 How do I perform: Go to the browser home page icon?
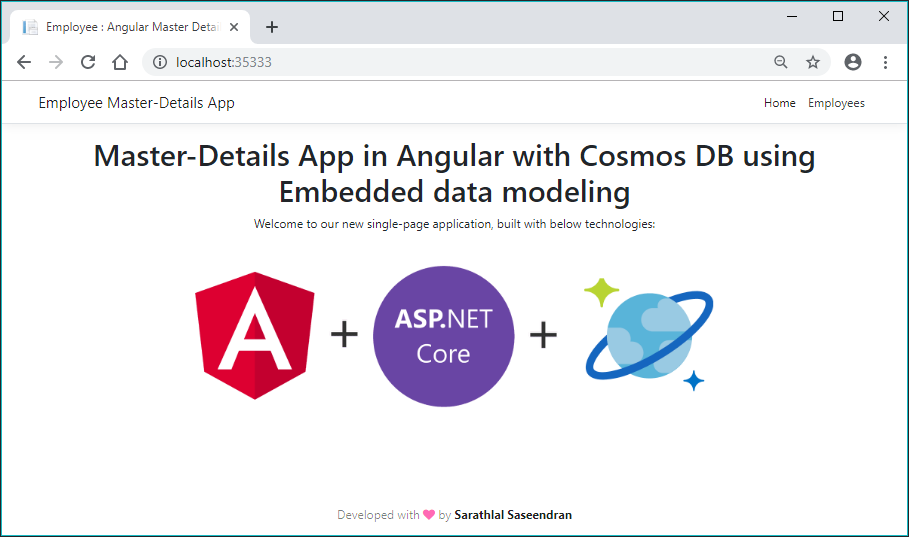pos(120,62)
